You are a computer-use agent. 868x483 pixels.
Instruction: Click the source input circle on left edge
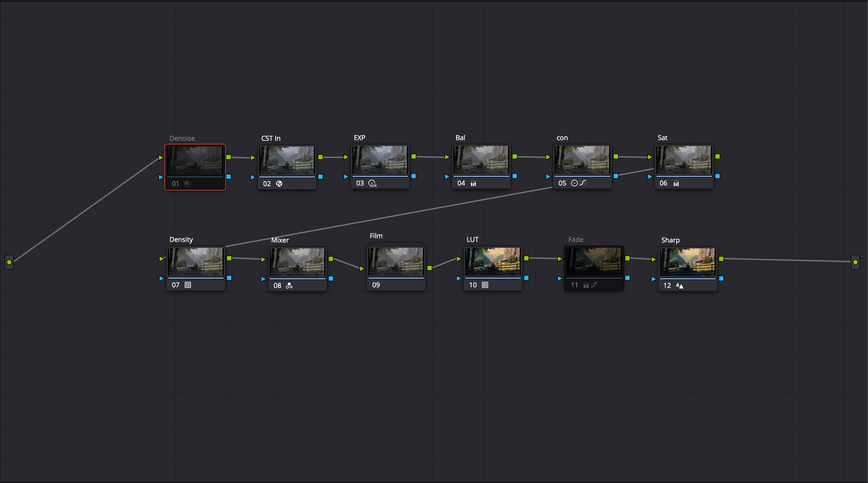[x=9, y=262]
